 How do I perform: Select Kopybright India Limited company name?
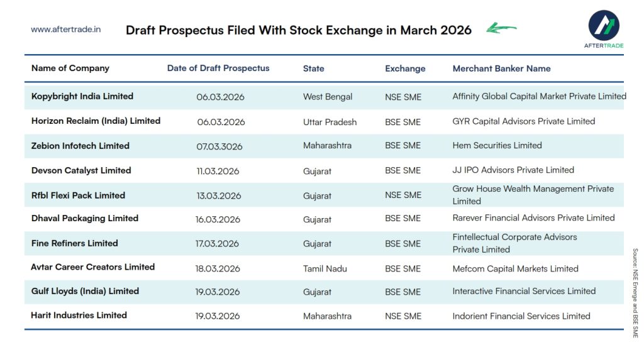82,96
